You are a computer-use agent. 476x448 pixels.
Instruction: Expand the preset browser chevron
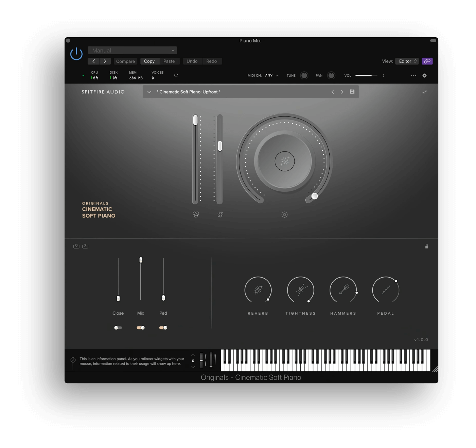coord(149,92)
